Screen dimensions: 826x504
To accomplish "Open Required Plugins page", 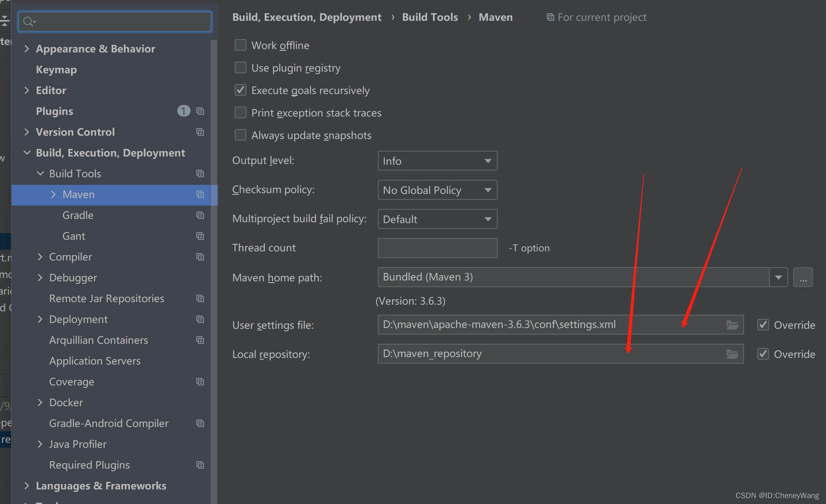I will tap(89, 465).
